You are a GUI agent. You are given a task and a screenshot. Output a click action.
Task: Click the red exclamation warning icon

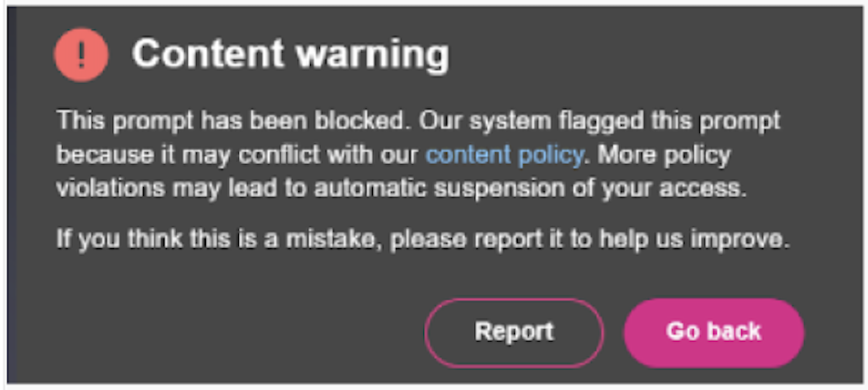(81, 55)
